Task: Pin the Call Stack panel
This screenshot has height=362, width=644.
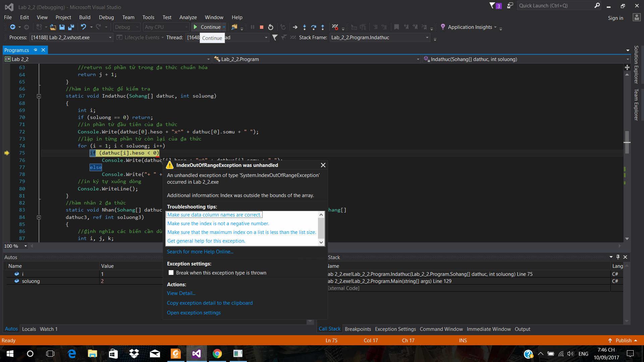Action: [x=618, y=257]
